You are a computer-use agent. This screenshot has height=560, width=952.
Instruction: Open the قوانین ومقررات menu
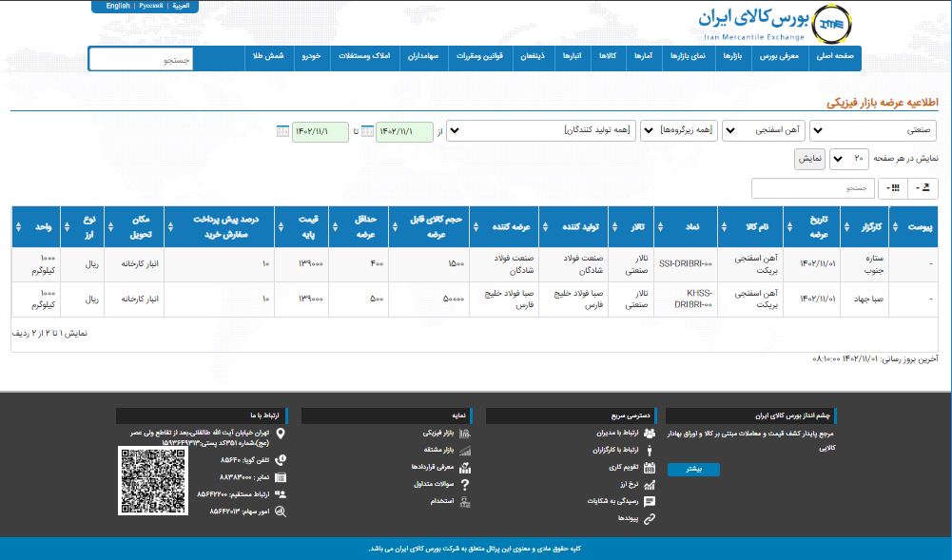click(x=479, y=56)
